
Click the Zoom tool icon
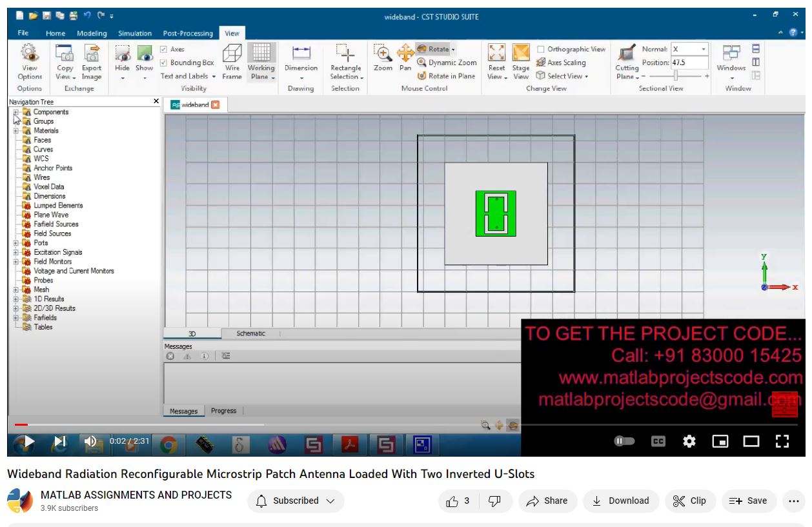pos(383,54)
